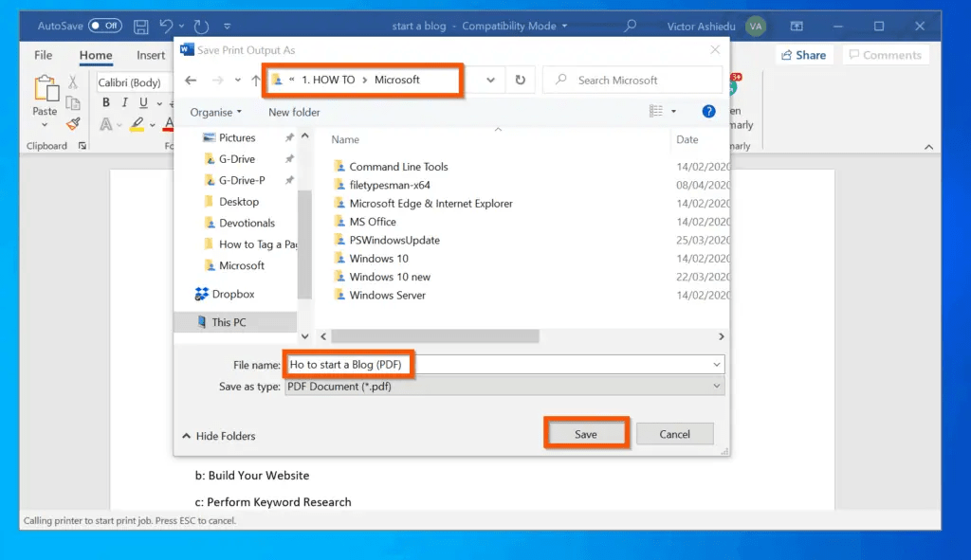Toggle Italic formatting

tap(124, 101)
